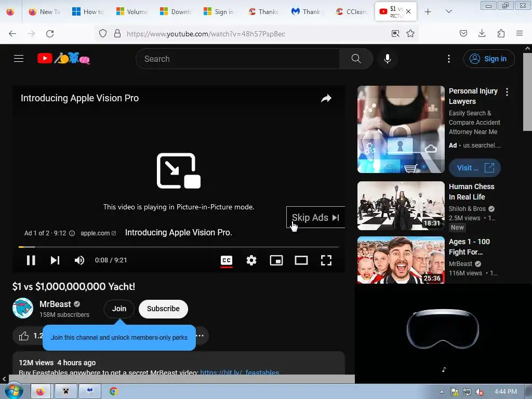Open more actions ellipsis under video
532x399 pixels.
[200, 336]
